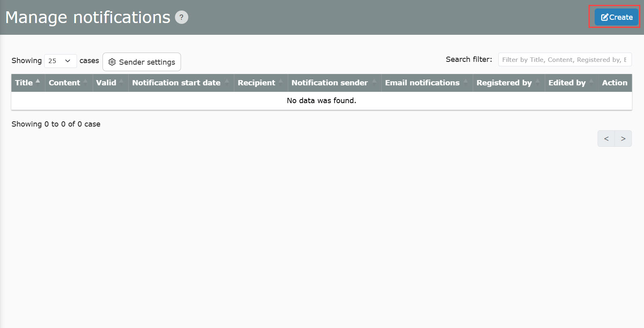Click the chevron arrow of the 25 dropdown
644x328 pixels.
68,61
